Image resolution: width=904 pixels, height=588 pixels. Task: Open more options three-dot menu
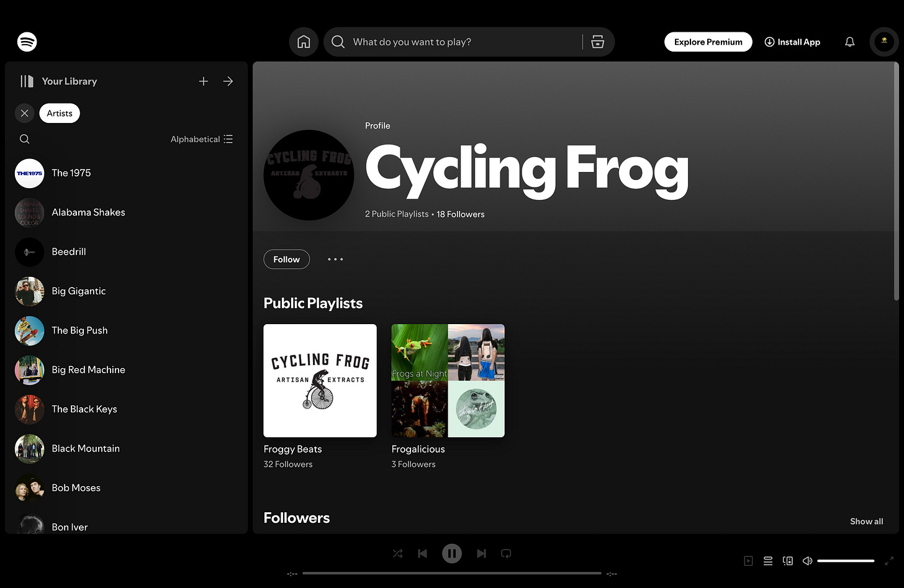[x=335, y=260]
